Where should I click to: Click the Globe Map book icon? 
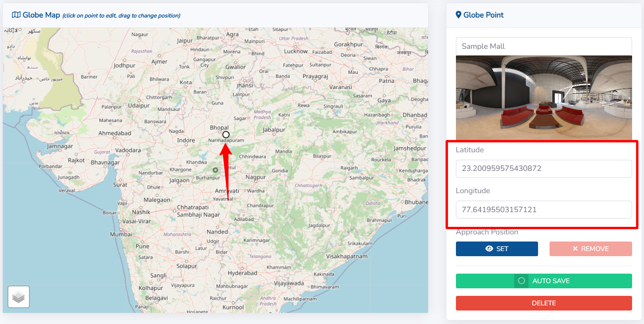(x=16, y=15)
